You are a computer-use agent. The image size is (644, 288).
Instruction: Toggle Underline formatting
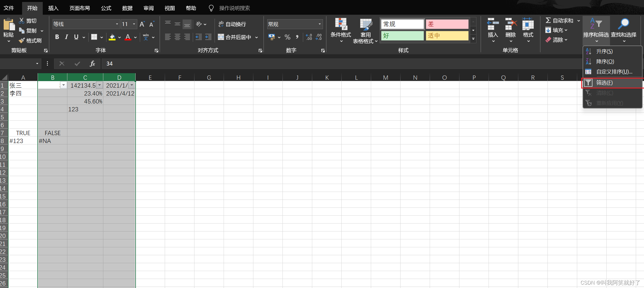tap(76, 37)
